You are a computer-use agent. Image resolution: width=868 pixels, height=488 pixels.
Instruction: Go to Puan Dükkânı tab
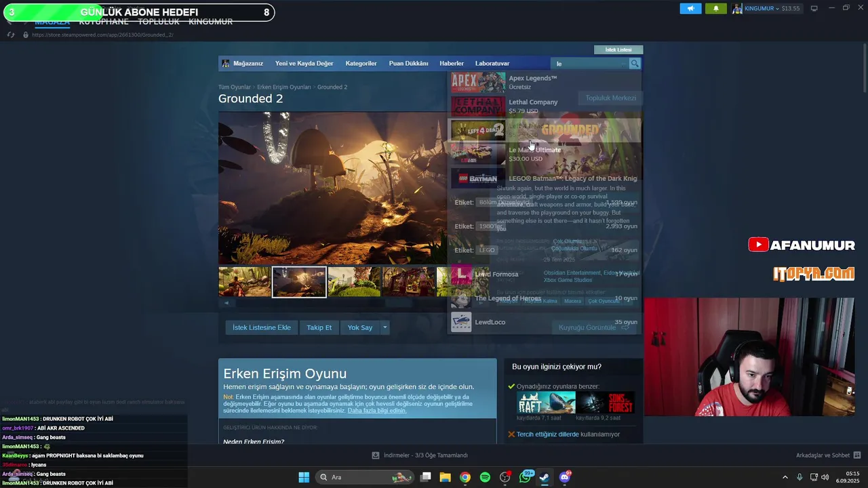(x=408, y=64)
